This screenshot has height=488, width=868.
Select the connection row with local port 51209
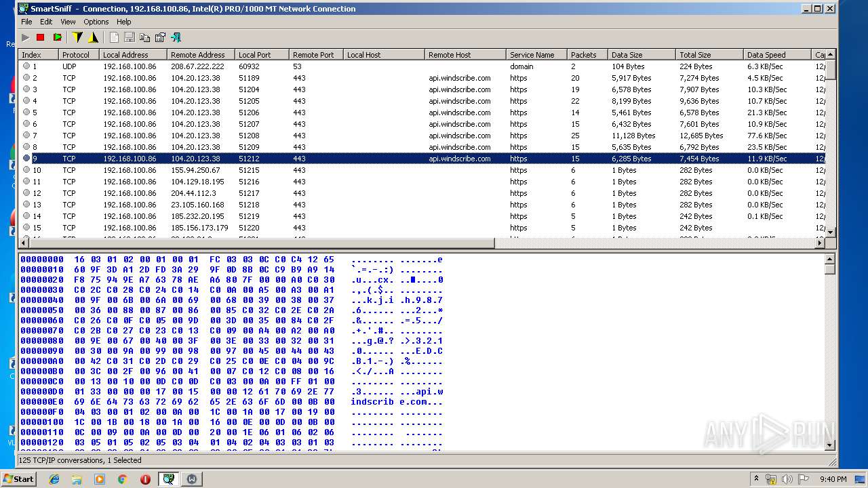click(x=422, y=147)
